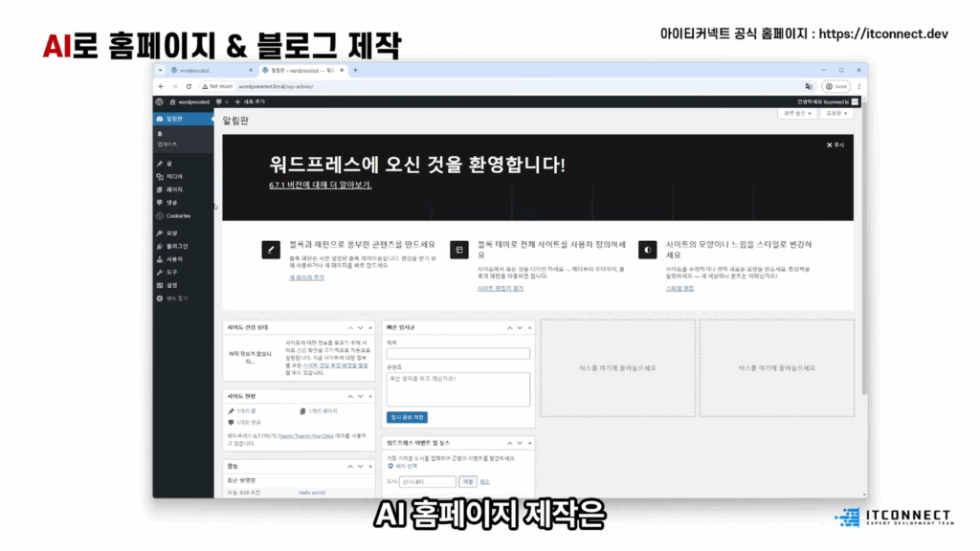The width and height of the screenshot is (980, 551).
Task: Open the 설정 settings menu
Action: tap(183, 285)
